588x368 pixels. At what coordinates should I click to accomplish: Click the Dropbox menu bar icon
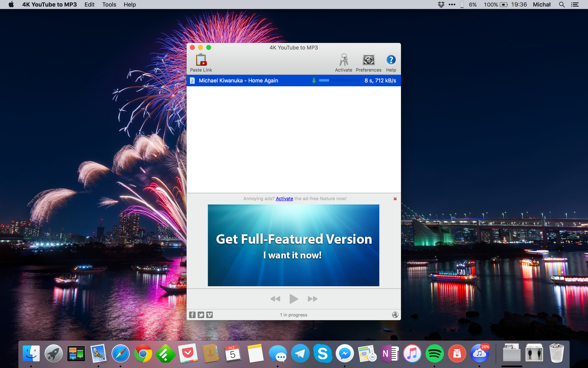point(441,4)
